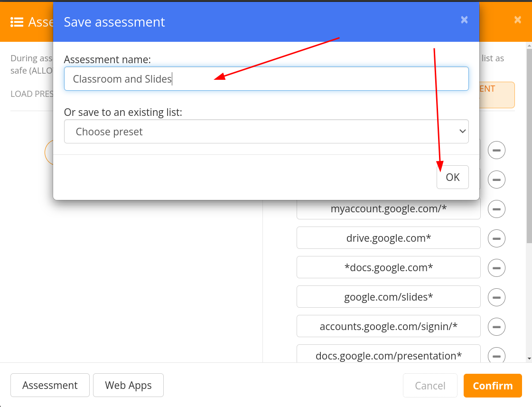Select the myaccount.google.com/* URL field
Image resolution: width=532 pixels, height=407 pixels.
tap(389, 209)
